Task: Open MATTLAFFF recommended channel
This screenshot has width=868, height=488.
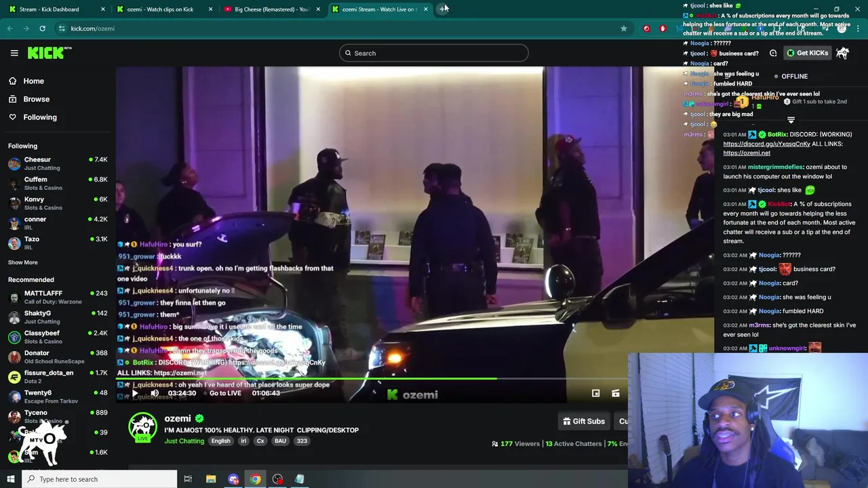Action: click(x=58, y=297)
